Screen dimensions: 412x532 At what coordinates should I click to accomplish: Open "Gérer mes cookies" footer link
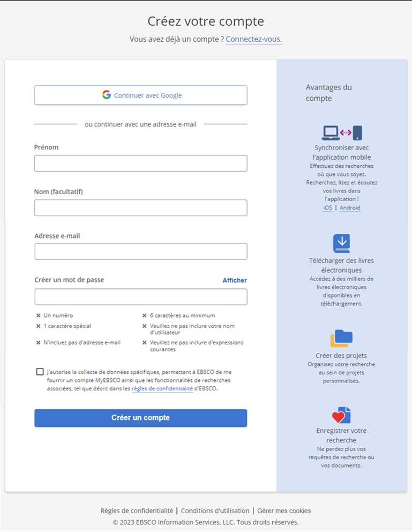point(284,511)
